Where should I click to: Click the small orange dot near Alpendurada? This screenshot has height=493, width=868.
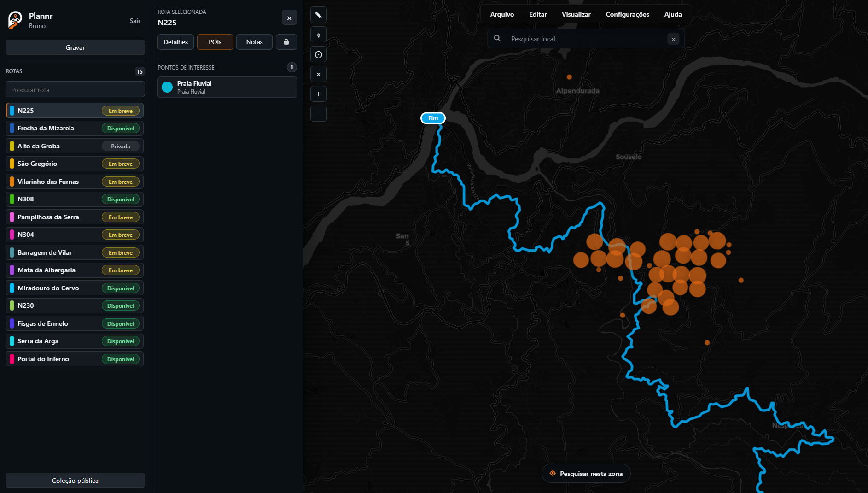[569, 77]
